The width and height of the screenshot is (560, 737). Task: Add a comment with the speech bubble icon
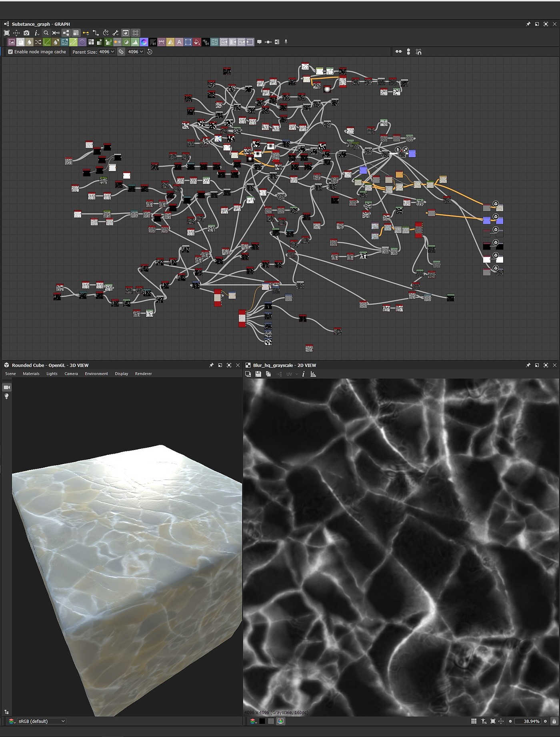point(259,42)
